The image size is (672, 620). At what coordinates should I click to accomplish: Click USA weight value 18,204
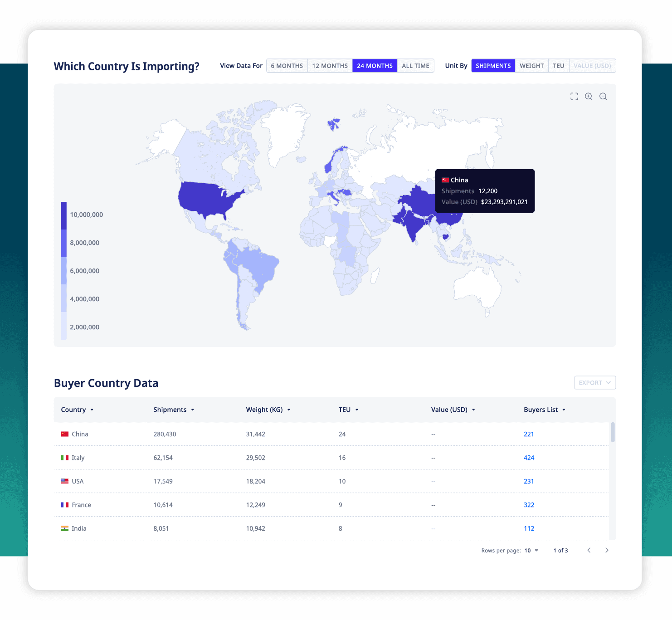click(x=255, y=481)
